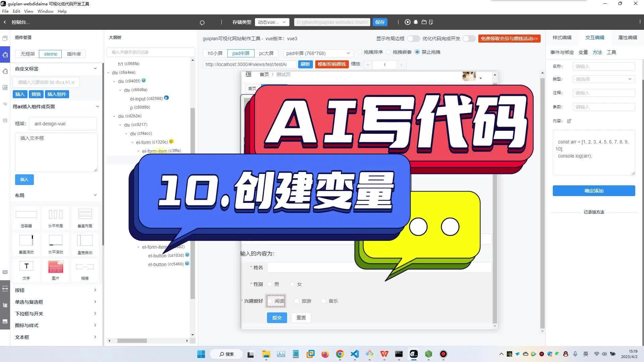Click the database icon in left sidebar
644x362 pixels.
(x=5, y=120)
